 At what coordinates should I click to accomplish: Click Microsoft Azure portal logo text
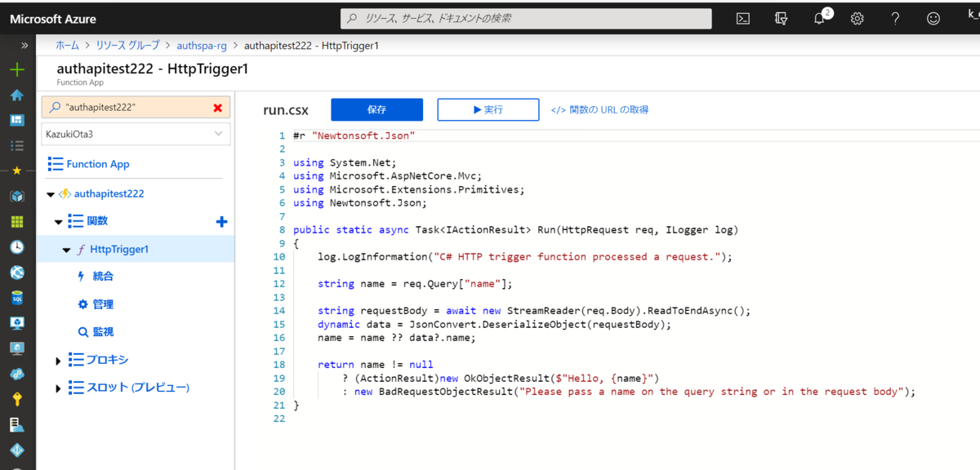click(x=53, y=18)
